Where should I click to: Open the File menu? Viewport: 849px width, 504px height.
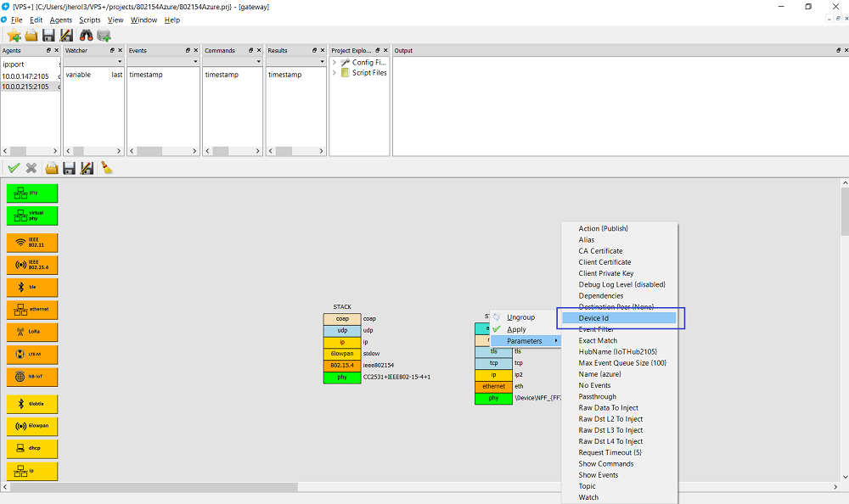(x=17, y=20)
